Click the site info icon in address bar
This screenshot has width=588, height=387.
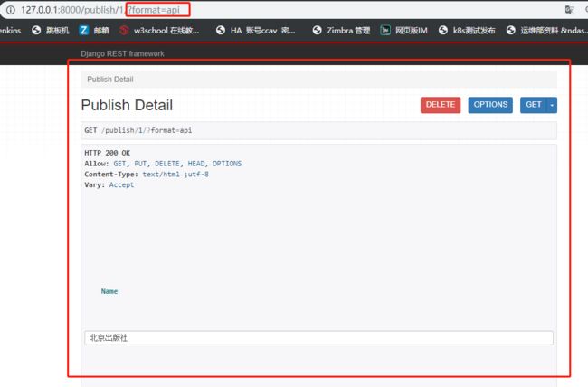point(11,10)
